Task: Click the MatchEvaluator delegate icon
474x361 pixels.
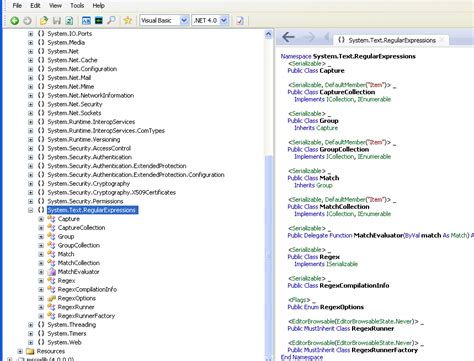Action: [51, 272]
